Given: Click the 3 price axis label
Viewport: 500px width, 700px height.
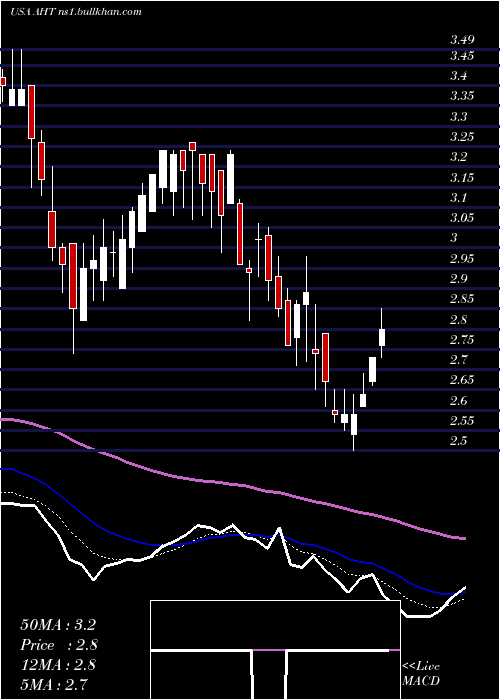Looking at the screenshot, I should coord(454,238).
